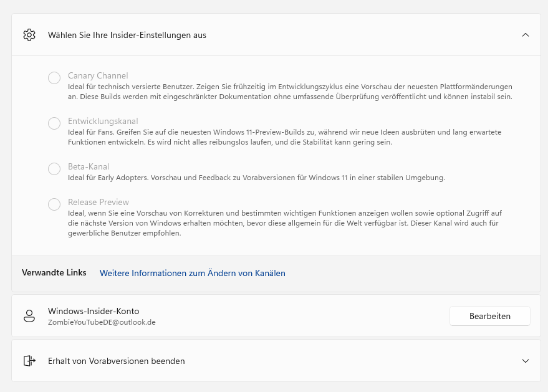The width and height of the screenshot is (548, 392).
Task: Click the Verwandte Links label
Action: 54,273
